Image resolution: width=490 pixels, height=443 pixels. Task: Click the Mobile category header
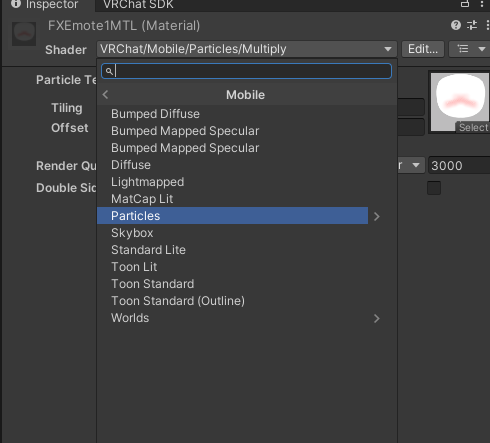coord(246,95)
